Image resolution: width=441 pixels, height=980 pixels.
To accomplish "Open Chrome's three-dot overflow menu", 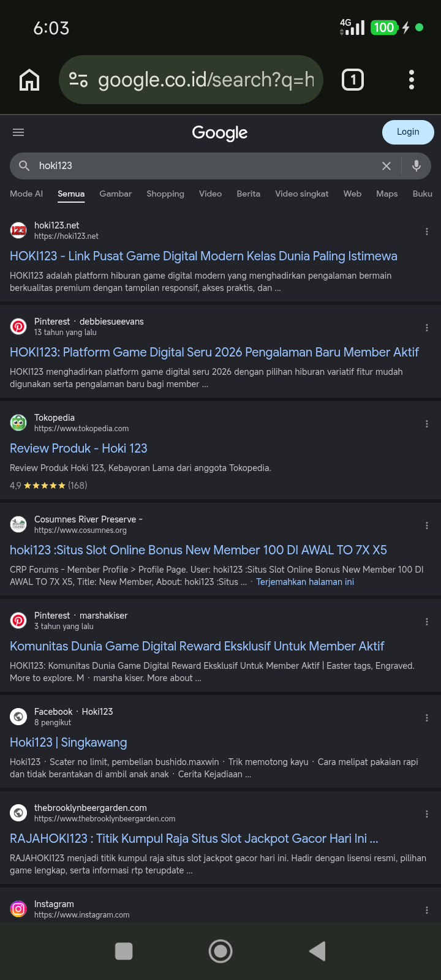I will click(412, 80).
